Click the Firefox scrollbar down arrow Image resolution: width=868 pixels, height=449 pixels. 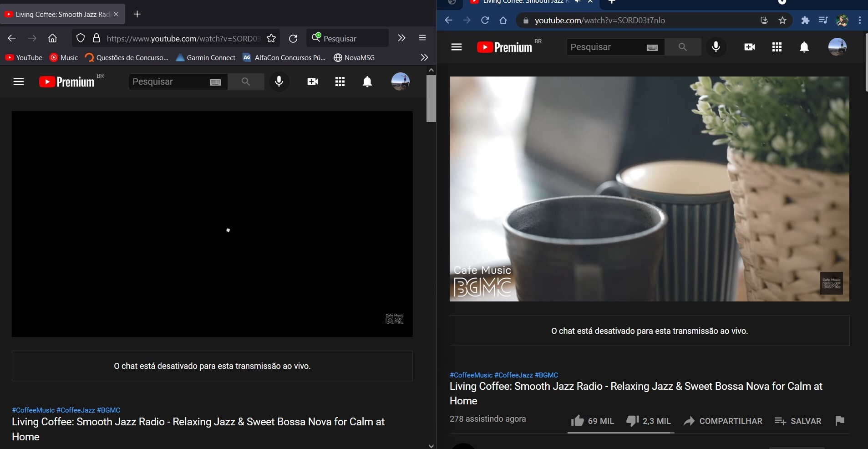(x=431, y=446)
